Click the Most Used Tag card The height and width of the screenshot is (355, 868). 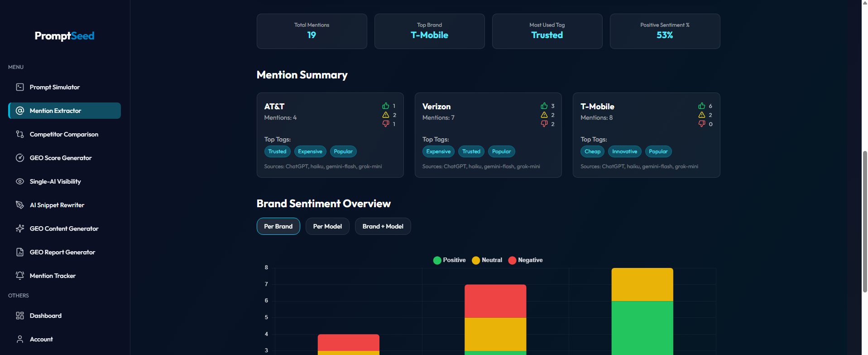click(547, 31)
